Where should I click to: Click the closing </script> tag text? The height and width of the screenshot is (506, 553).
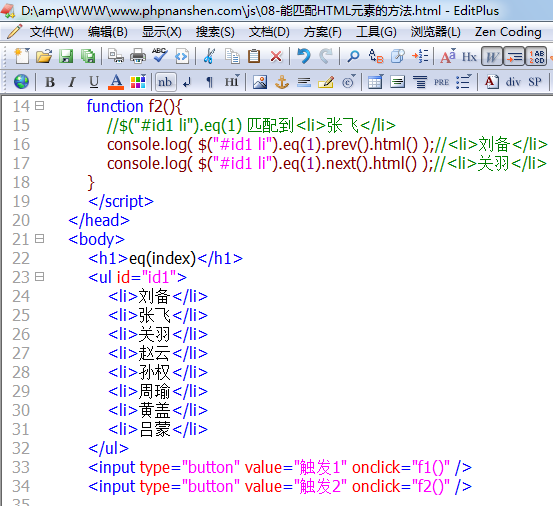pos(121,202)
